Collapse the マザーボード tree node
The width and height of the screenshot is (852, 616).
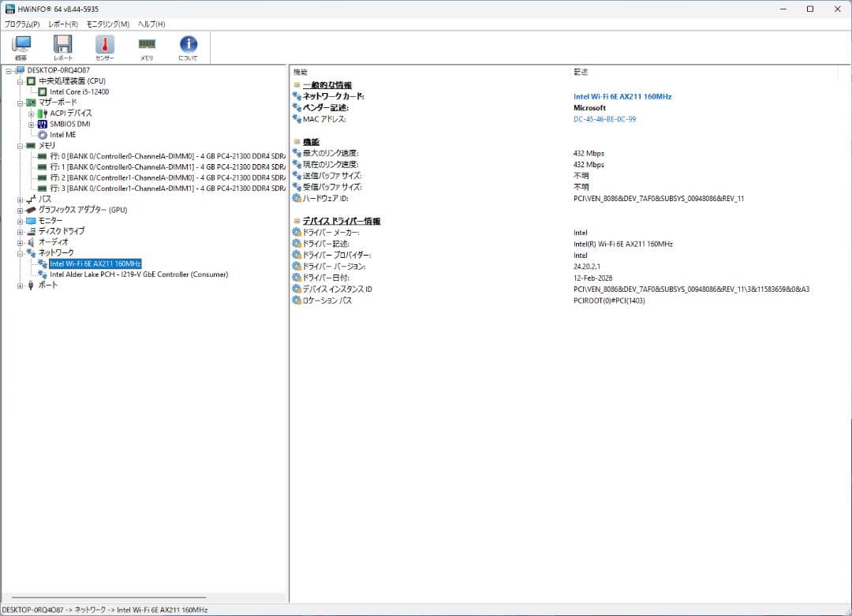[x=20, y=103]
